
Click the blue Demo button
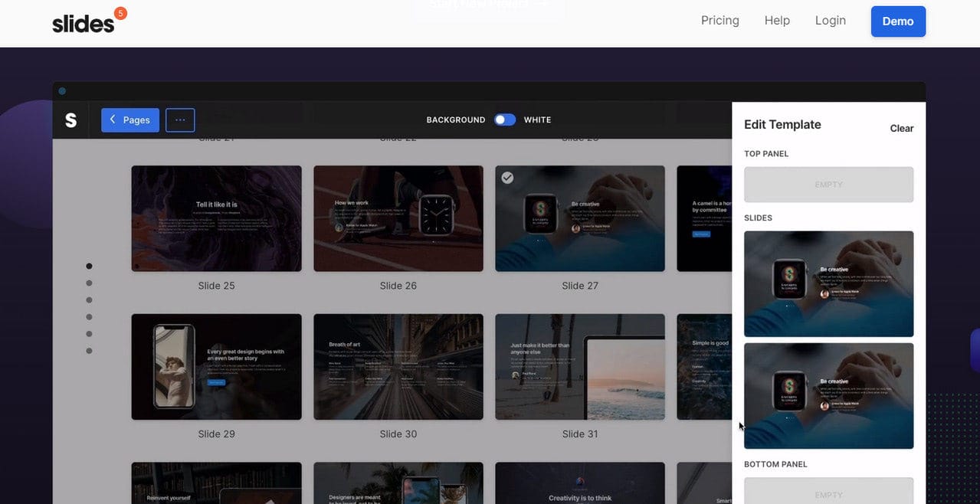point(898,21)
